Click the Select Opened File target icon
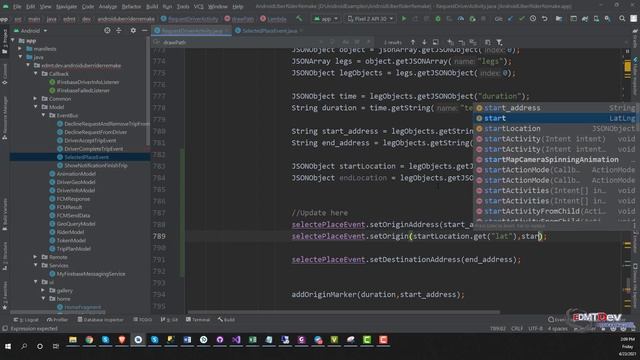 point(107,31)
